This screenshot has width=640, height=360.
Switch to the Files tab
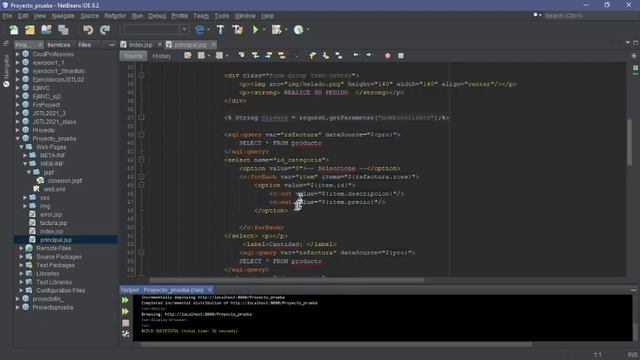84,45
